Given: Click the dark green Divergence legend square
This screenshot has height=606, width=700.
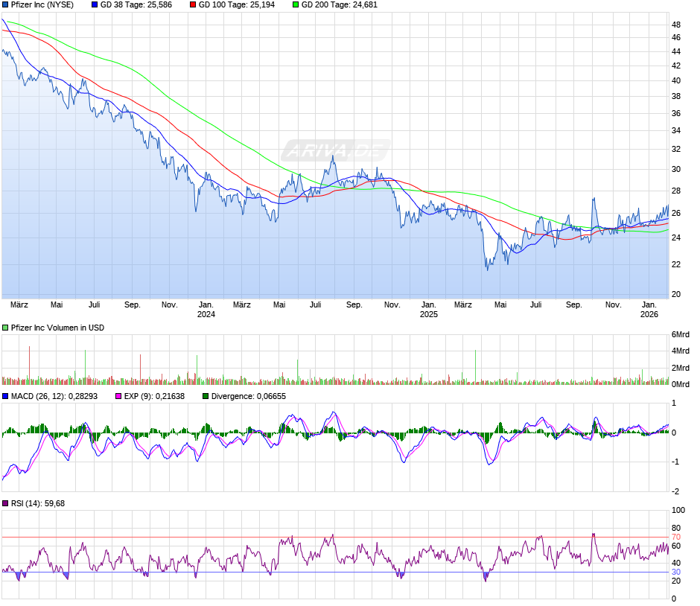Looking at the screenshot, I should point(206,396).
